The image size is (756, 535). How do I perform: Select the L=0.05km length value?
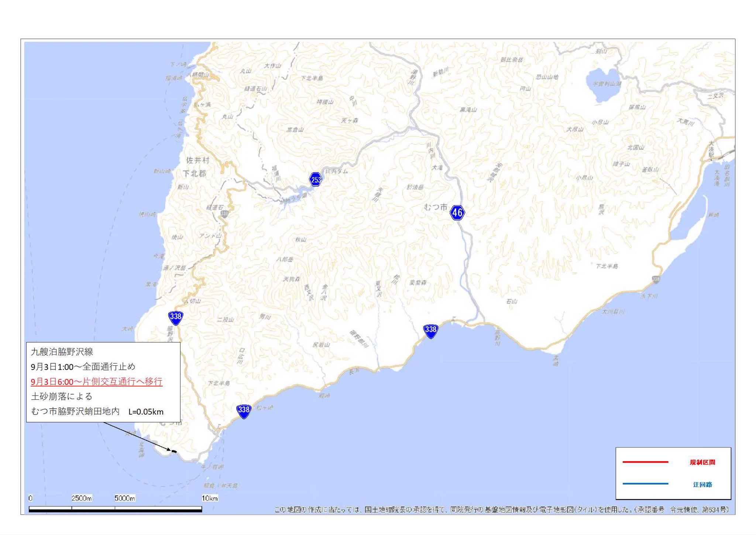146,412
